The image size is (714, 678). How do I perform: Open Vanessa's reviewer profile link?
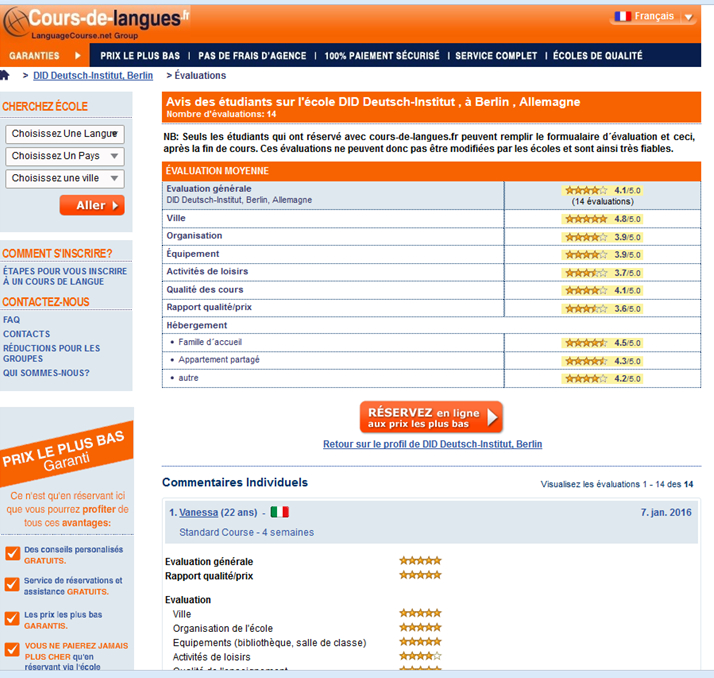tap(199, 512)
